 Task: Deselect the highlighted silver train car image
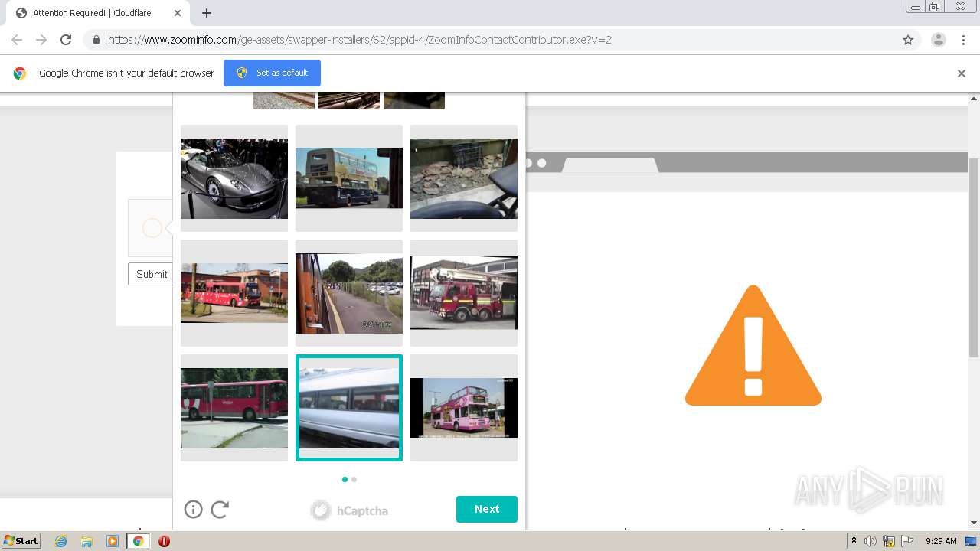coord(349,408)
